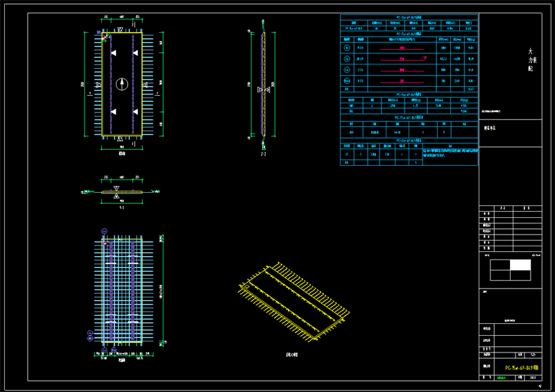This screenshot has height=392, width=555.
Task: Select the horizontal 1-1 section slab drawing
Action: [x=121, y=192]
